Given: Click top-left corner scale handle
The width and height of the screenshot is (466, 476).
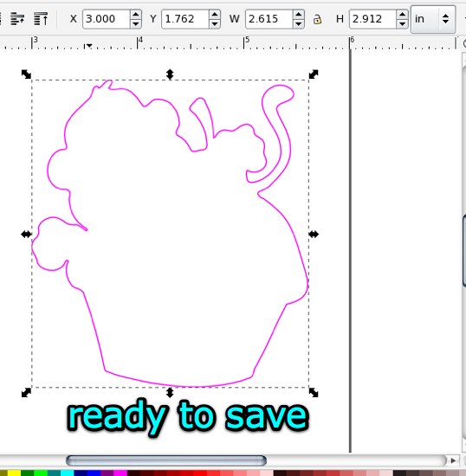Looking at the screenshot, I should coord(26,74).
